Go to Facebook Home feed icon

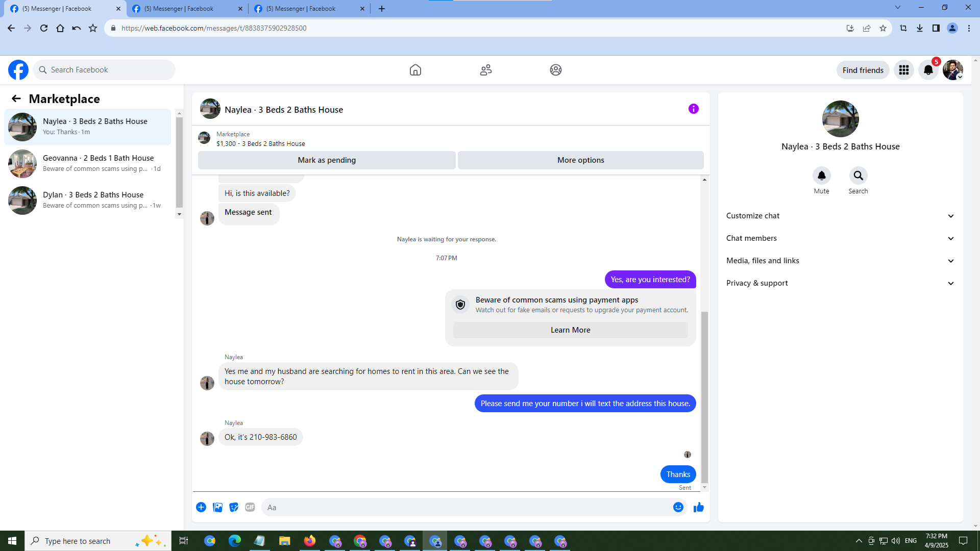tap(415, 70)
